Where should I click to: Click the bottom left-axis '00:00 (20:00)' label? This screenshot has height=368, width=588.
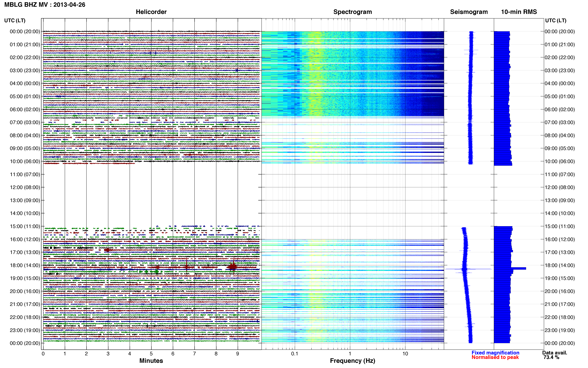25,343
